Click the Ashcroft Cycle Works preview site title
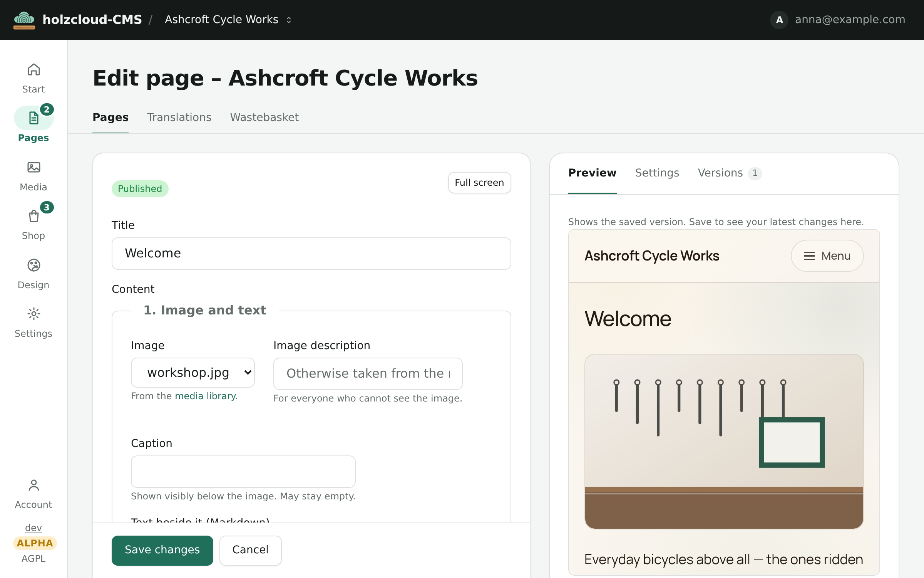This screenshot has width=924, height=578. point(652,256)
